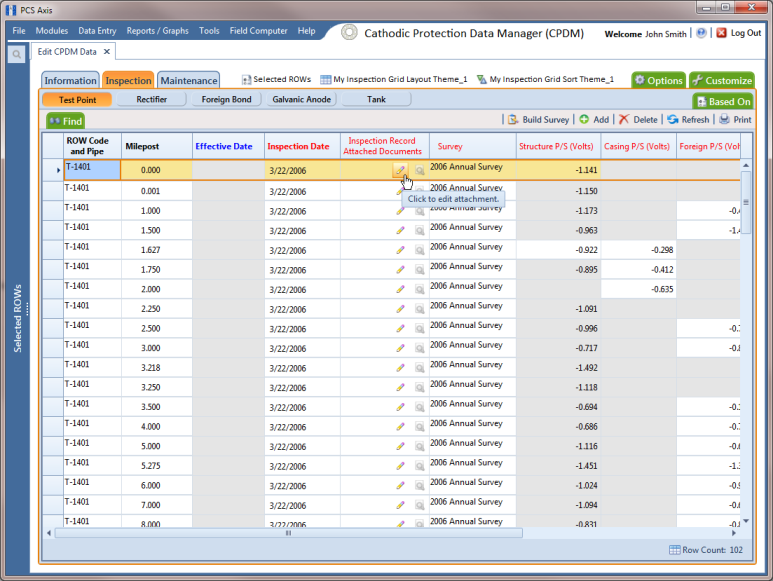Screen dimensions: 773x581
Task: Select row header for milepost 1.000
Action: click(53, 210)
